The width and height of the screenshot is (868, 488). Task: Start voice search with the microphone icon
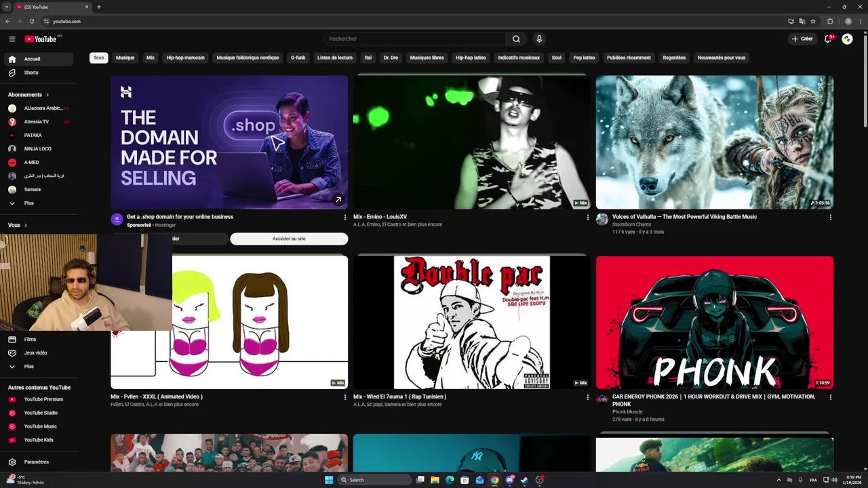tap(539, 39)
